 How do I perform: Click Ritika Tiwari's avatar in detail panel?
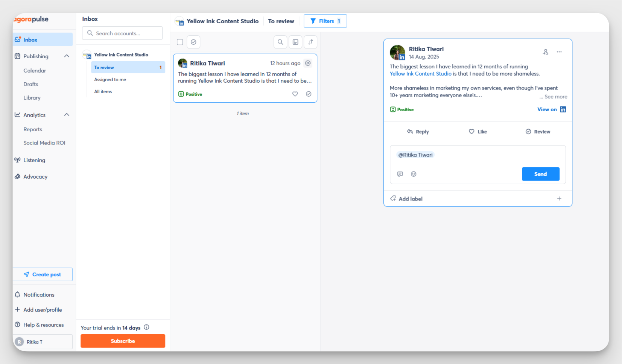(397, 53)
